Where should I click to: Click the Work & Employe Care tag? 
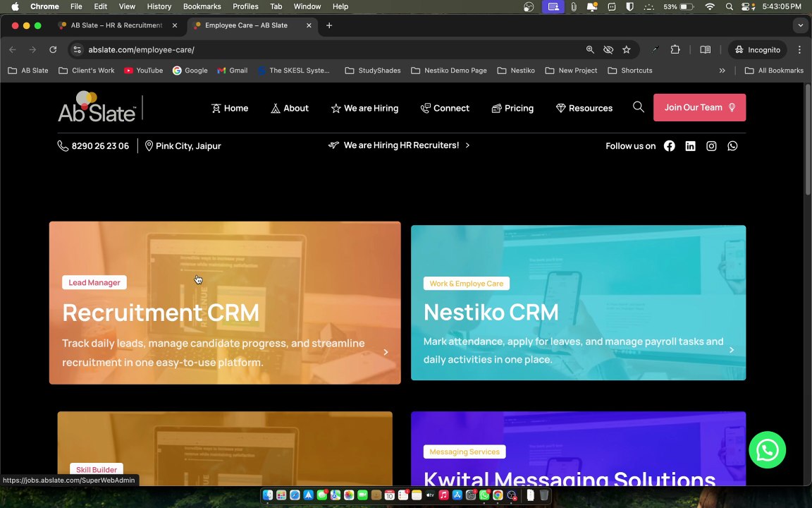click(466, 284)
